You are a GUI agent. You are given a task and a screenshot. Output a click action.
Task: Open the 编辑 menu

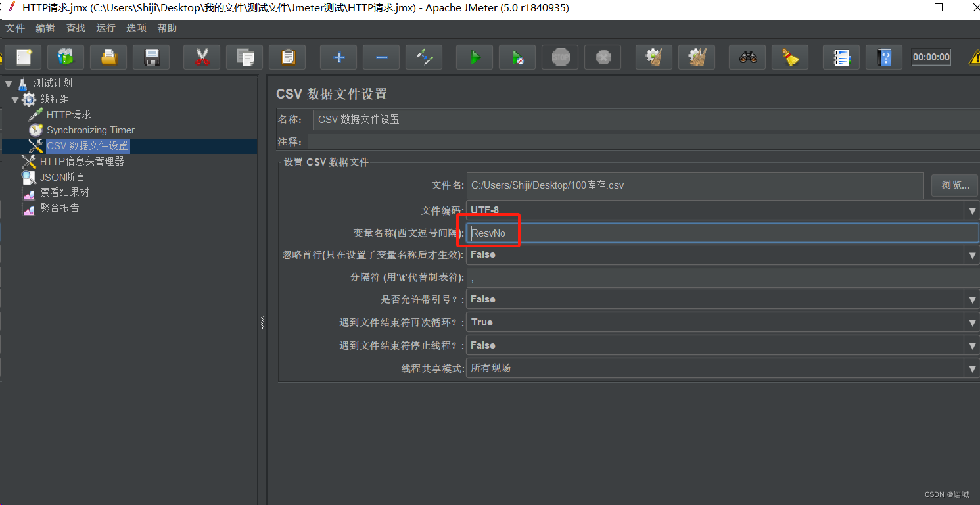[x=45, y=28]
